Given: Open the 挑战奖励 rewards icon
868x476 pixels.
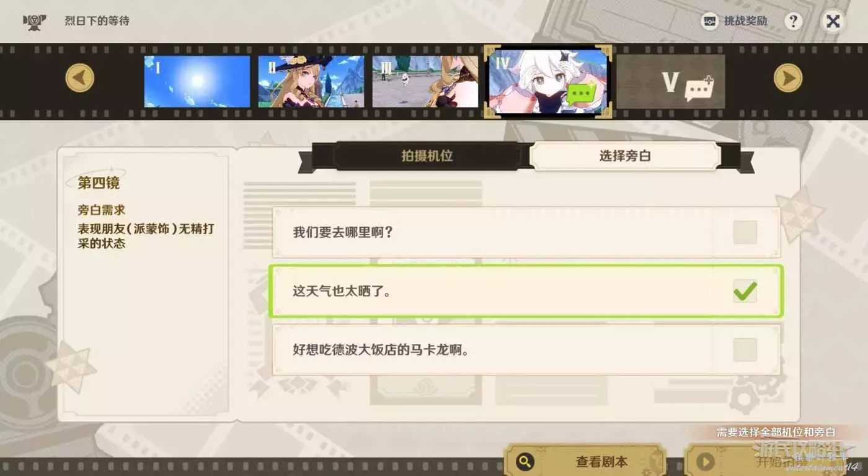Looking at the screenshot, I should pyautogui.click(x=709, y=21).
